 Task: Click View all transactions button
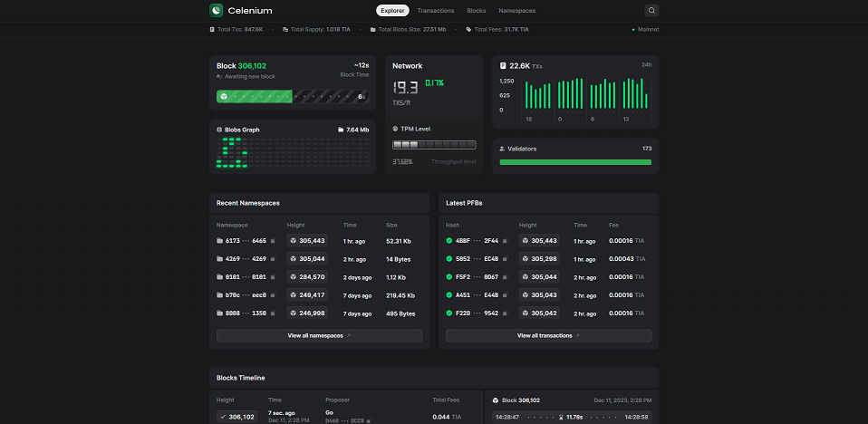(x=548, y=335)
